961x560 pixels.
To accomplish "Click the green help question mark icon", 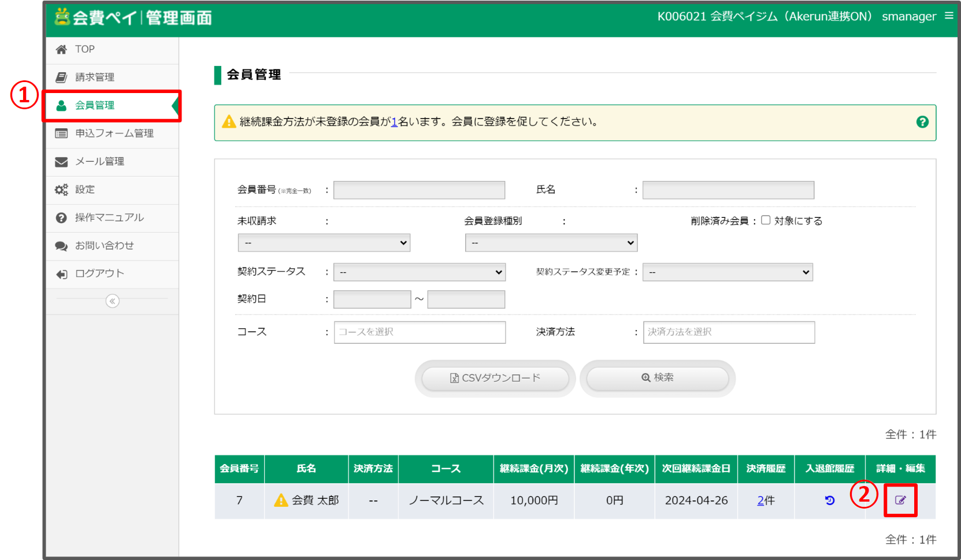I will click(922, 122).
